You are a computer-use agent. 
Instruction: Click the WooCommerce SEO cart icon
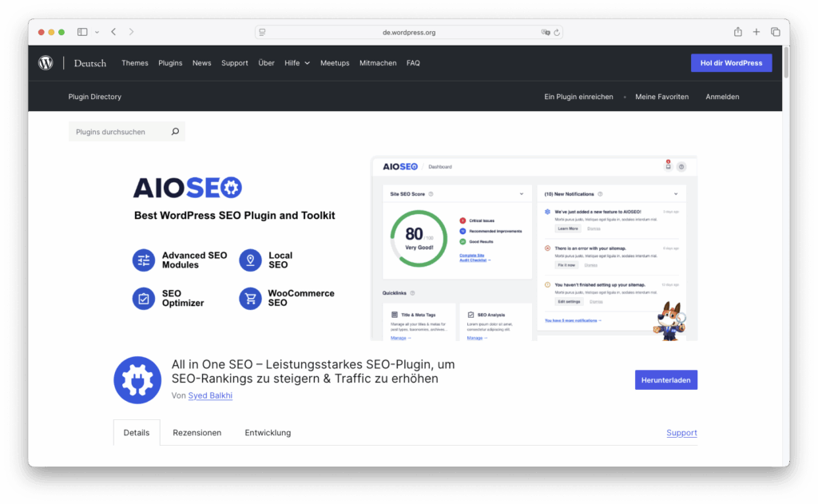[x=250, y=298]
